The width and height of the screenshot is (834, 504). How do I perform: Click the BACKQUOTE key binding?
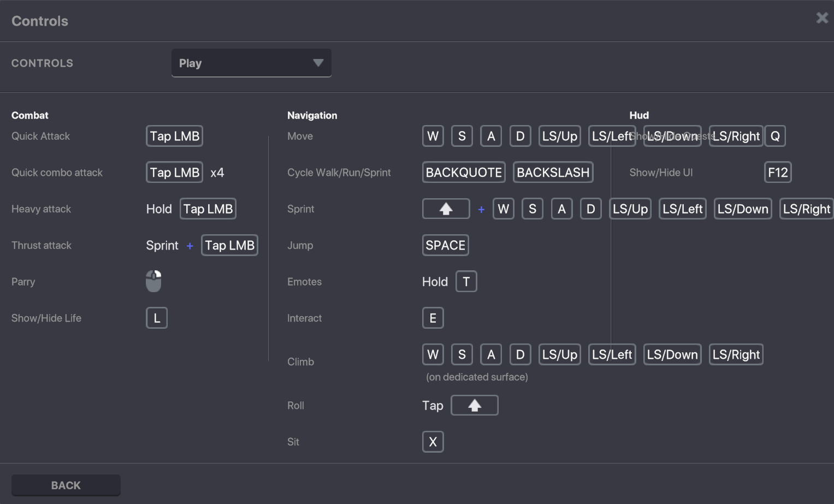click(463, 173)
